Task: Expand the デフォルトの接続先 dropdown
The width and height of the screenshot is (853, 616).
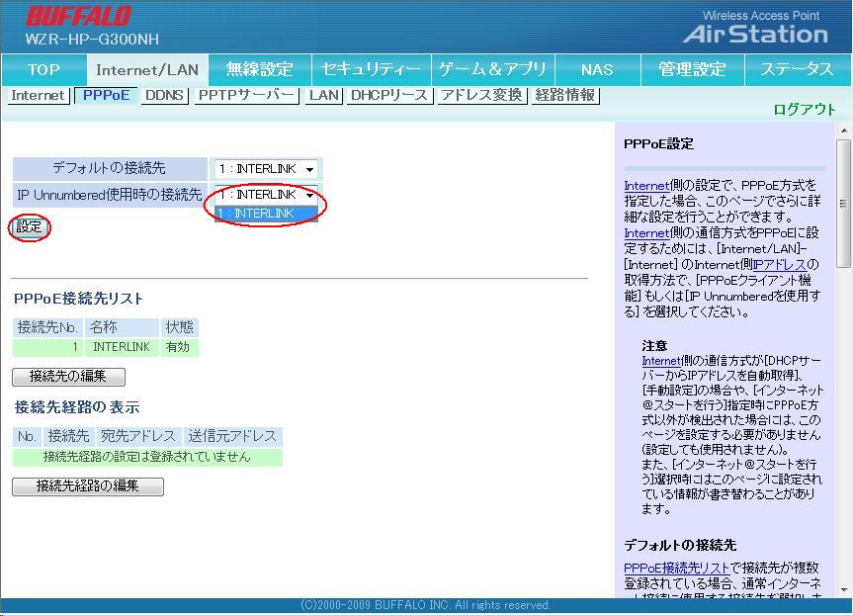Action: (x=266, y=169)
